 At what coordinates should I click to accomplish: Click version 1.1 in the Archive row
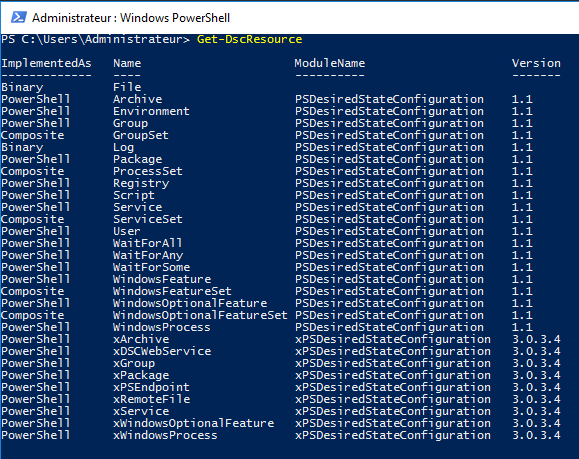(x=522, y=99)
